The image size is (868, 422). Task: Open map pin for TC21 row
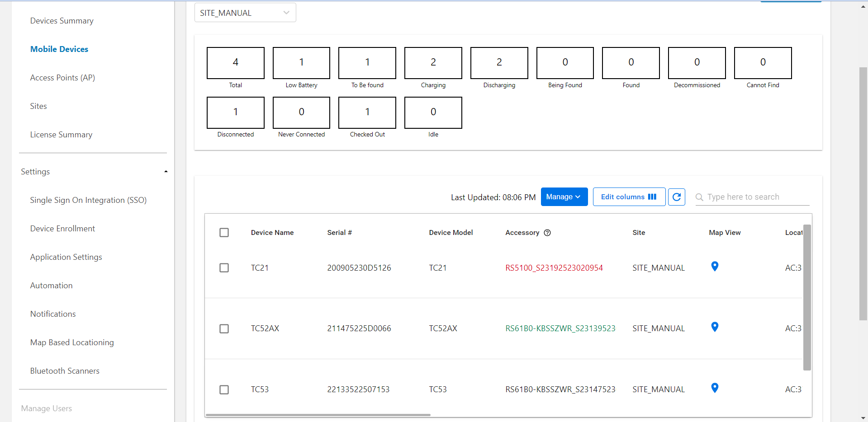(715, 267)
